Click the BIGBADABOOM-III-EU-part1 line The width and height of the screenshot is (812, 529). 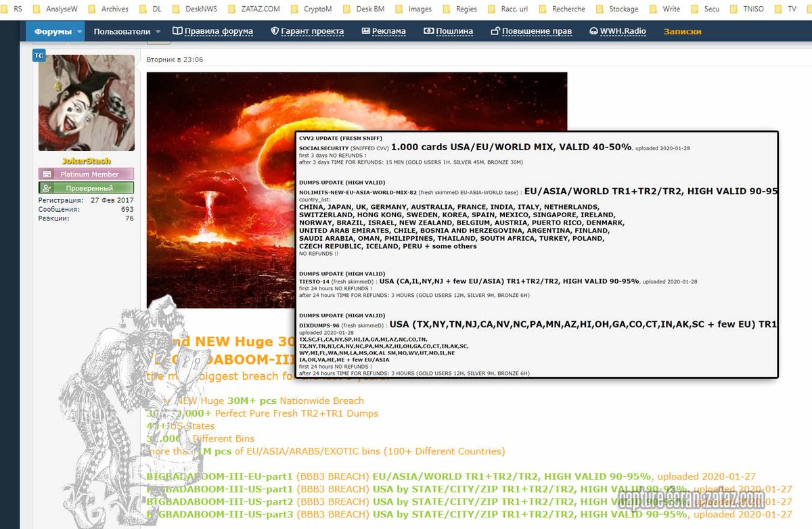click(451, 476)
